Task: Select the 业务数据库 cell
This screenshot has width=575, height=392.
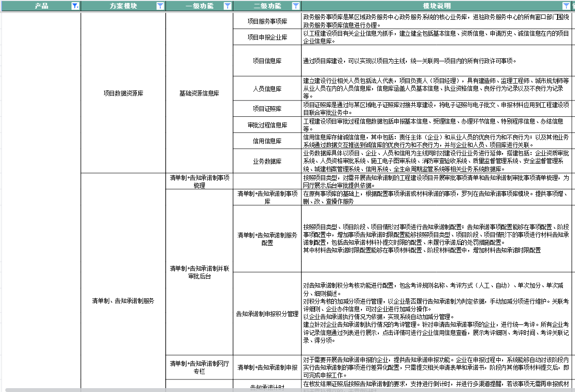Action: point(267,161)
